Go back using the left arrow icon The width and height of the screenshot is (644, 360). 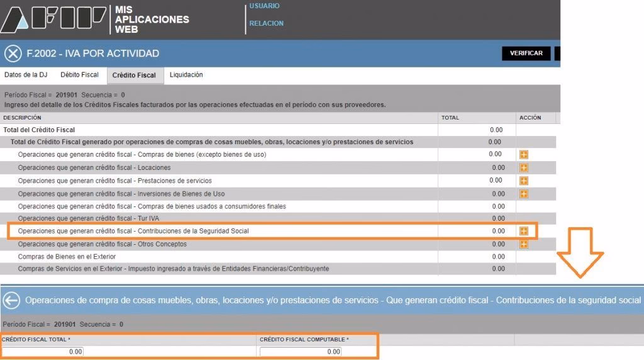(11, 300)
